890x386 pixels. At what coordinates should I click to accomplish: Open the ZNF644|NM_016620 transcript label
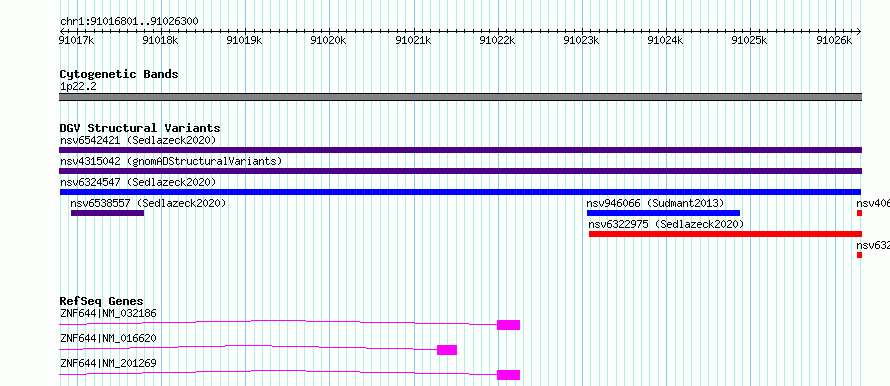tap(108, 338)
